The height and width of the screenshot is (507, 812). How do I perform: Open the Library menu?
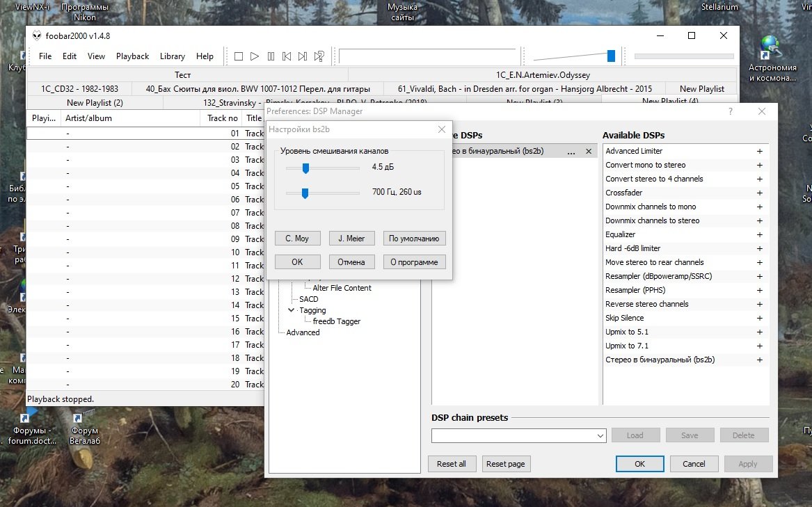173,56
